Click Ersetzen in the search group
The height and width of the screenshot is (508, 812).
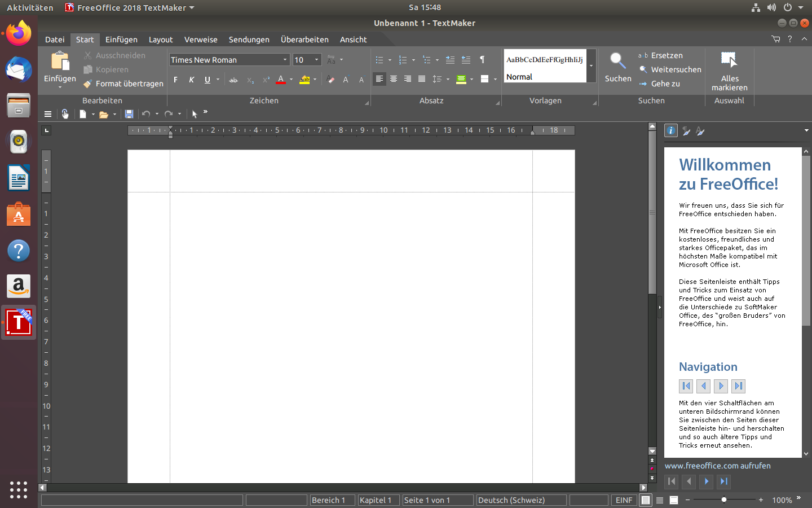[x=661, y=55]
